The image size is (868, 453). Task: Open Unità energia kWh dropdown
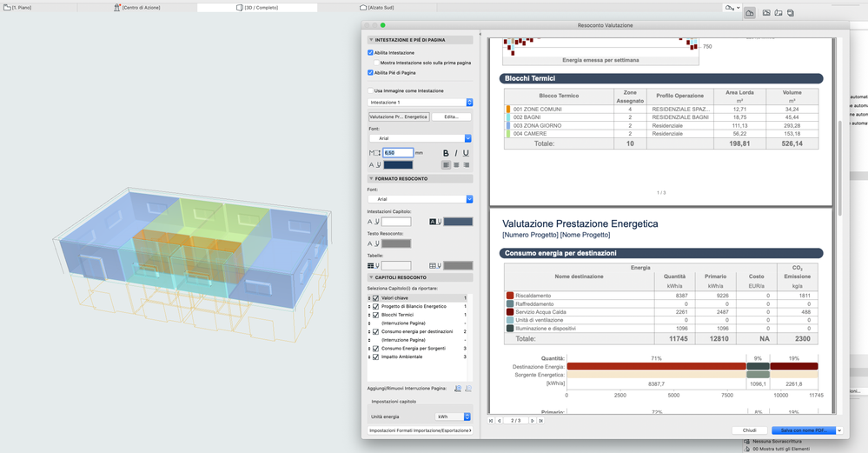point(453,417)
